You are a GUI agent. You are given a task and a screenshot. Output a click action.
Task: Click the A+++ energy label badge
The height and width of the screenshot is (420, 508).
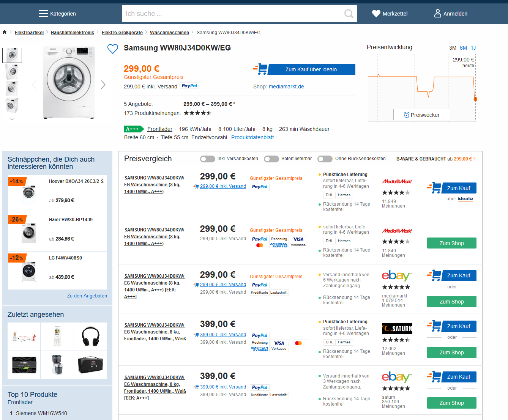pos(134,129)
